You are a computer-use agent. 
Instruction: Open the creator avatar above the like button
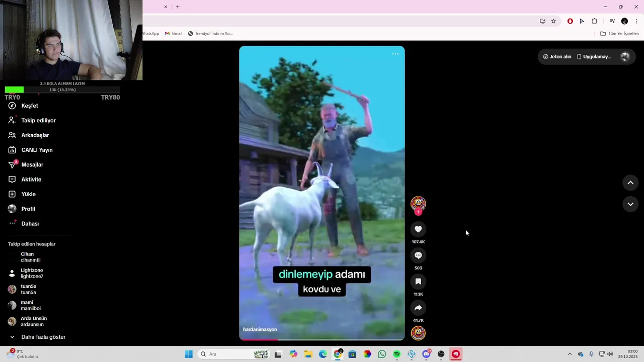(x=418, y=203)
